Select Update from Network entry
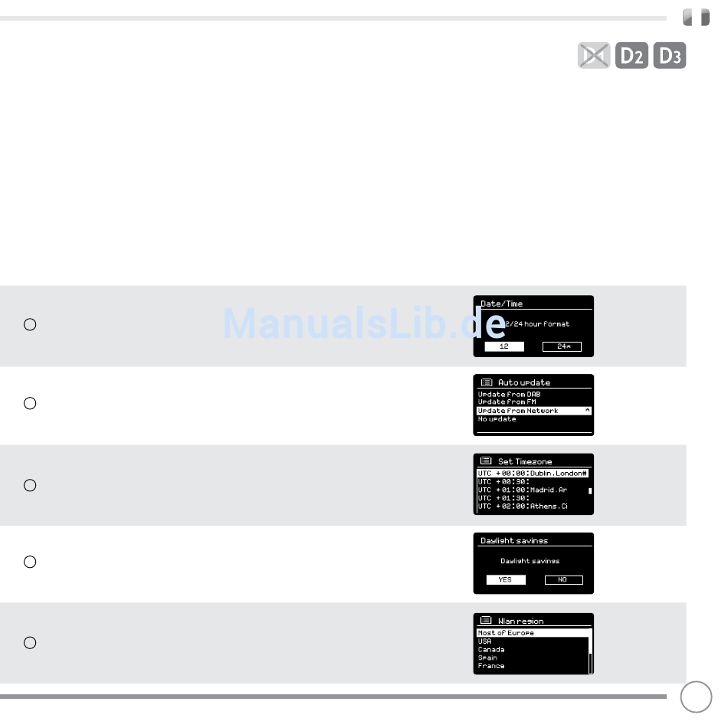This screenshot has height=728, width=728. (534, 411)
